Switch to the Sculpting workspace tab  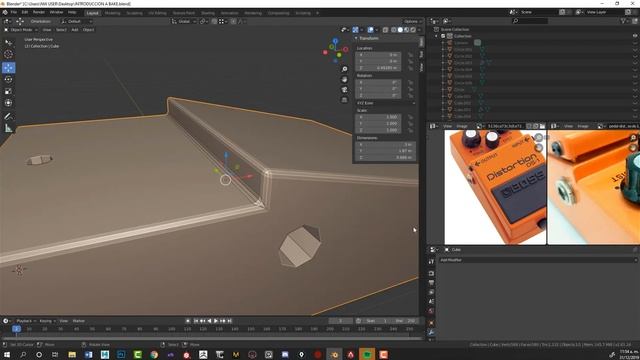coord(134,13)
